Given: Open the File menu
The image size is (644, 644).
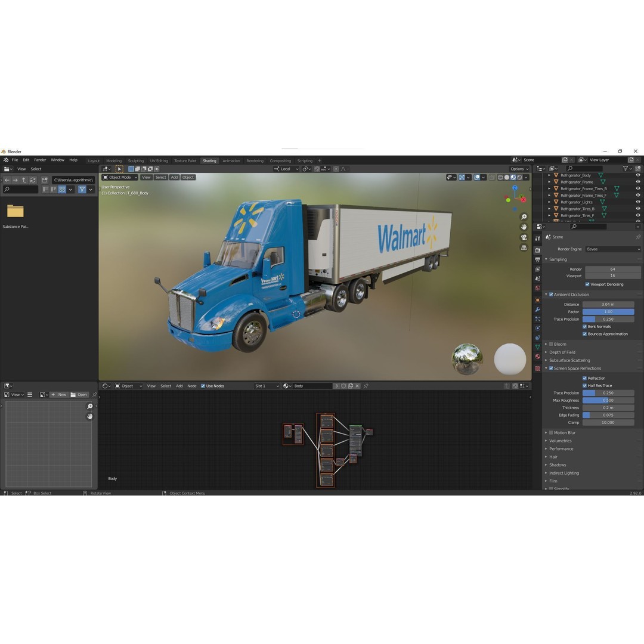Looking at the screenshot, I should coord(15,160).
